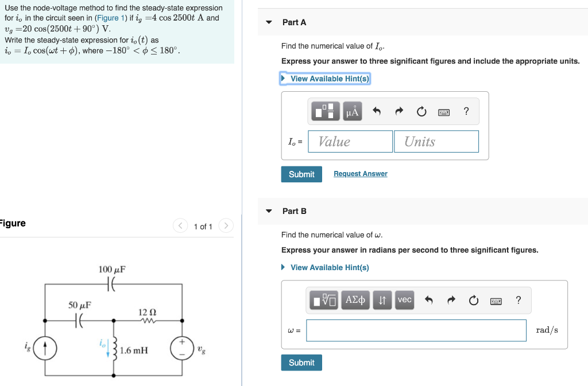The image size is (588, 386).
Task: Click the next figure pagination arrow
Action: click(226, 226)
